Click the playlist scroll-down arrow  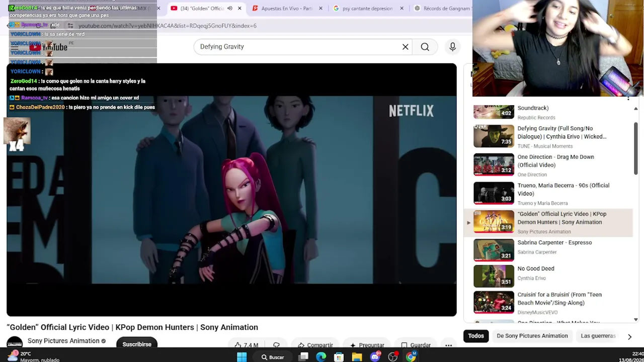[x=636, y=319]
